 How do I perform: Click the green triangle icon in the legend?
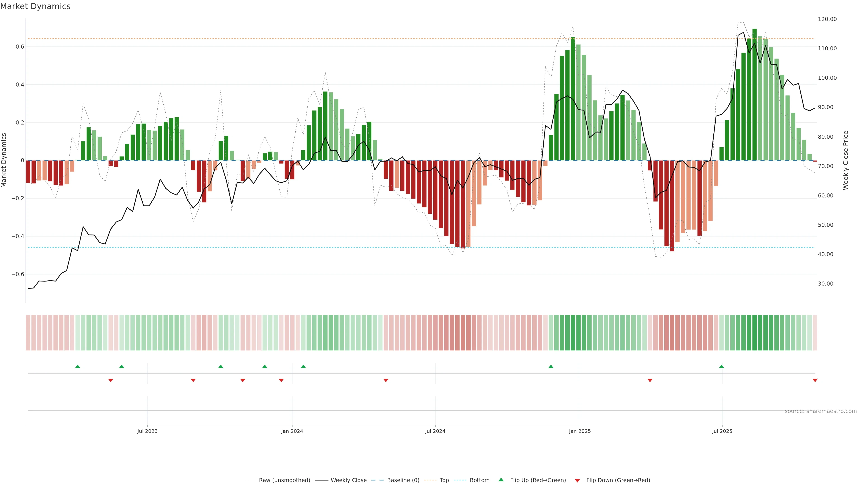[501, 480]
